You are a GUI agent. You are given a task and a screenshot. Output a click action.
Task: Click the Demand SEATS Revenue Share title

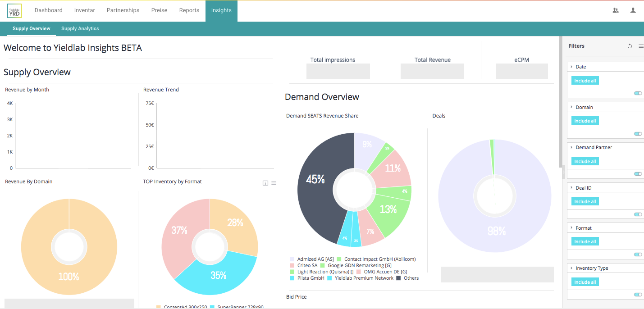pos(322,116)
